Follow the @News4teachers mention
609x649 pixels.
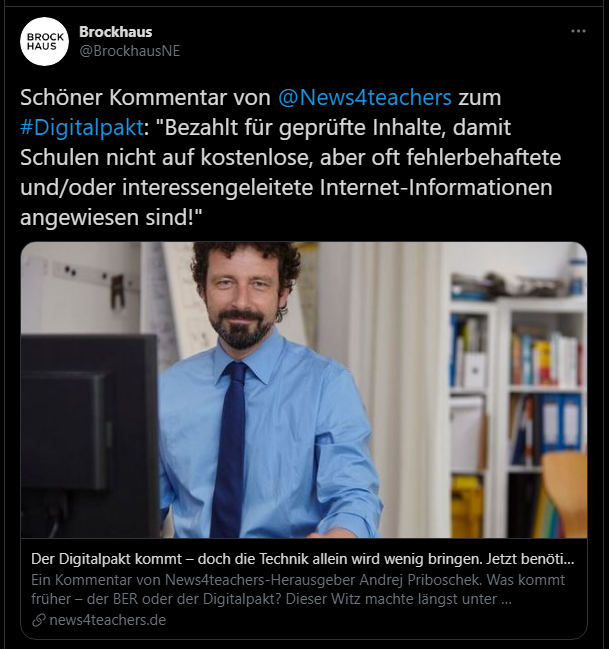tap(365, 98)
